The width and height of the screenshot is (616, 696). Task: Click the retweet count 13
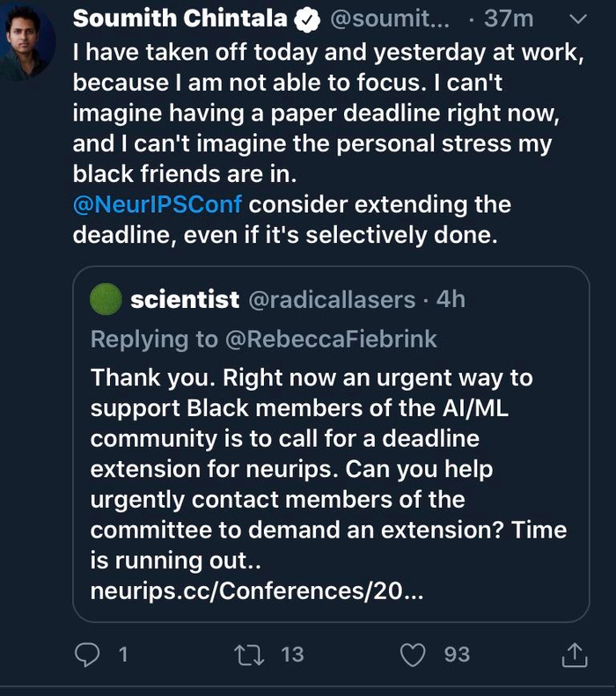292,654
